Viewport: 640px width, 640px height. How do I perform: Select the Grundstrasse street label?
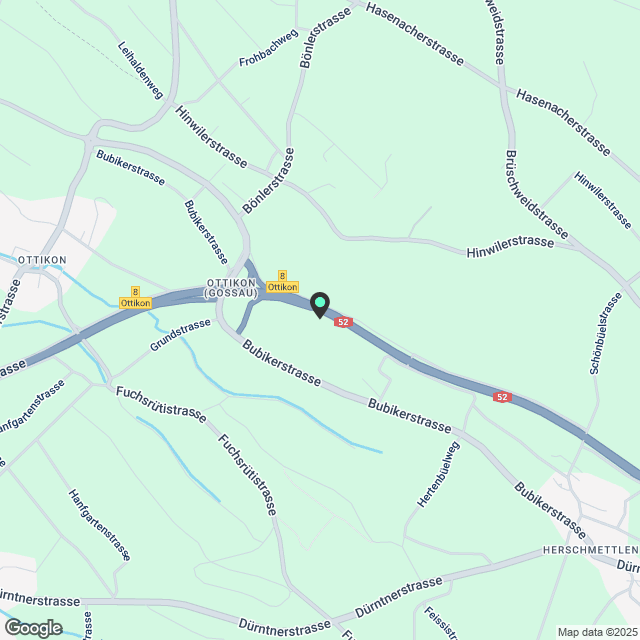[x=180, y=335]
